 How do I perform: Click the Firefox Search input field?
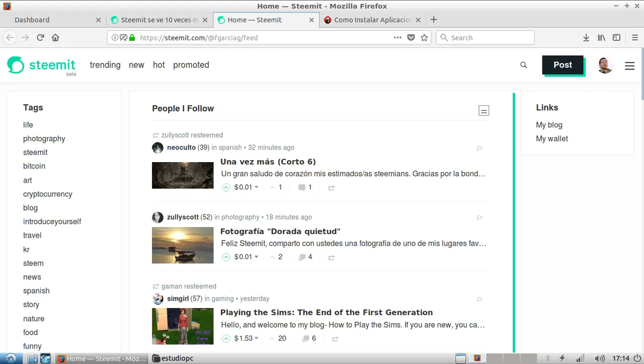click(485, 38)
